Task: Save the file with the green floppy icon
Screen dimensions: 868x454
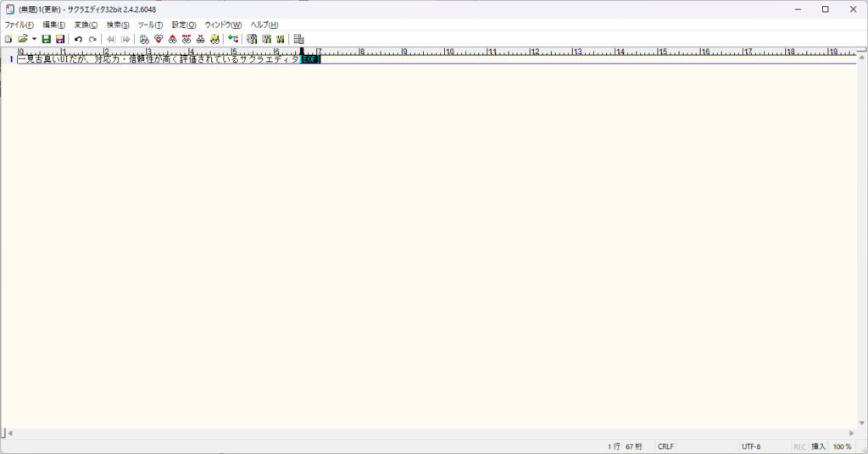Action: click(47, 39)
